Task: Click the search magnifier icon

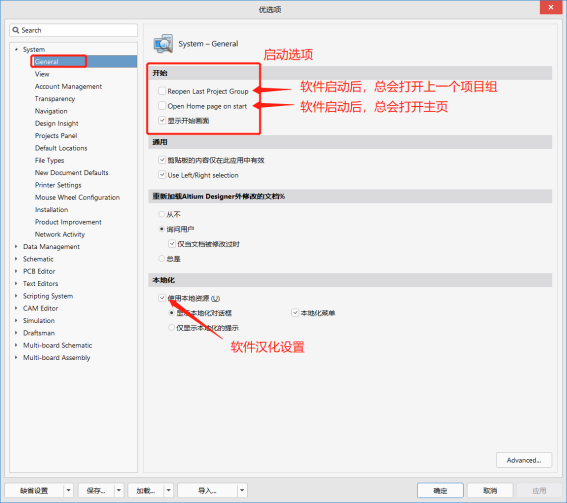Action: [16, 30]
